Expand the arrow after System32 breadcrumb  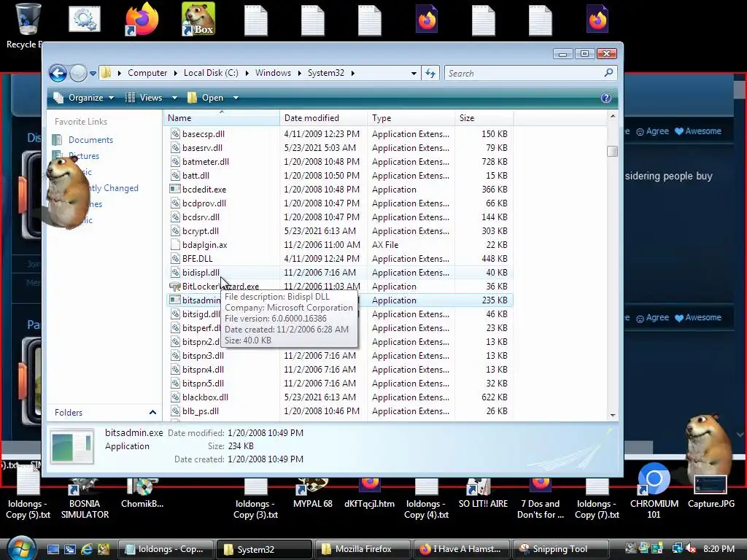click(353, 73)
